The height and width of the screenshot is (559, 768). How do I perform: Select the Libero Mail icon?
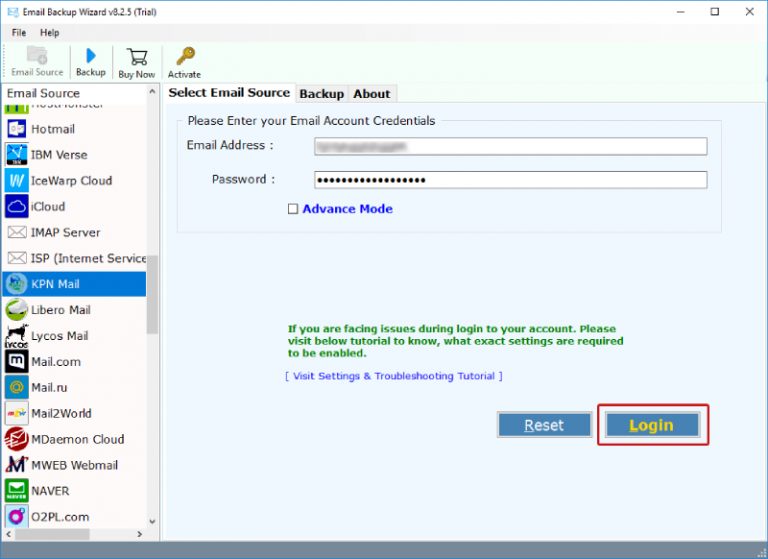pos(16,310)
